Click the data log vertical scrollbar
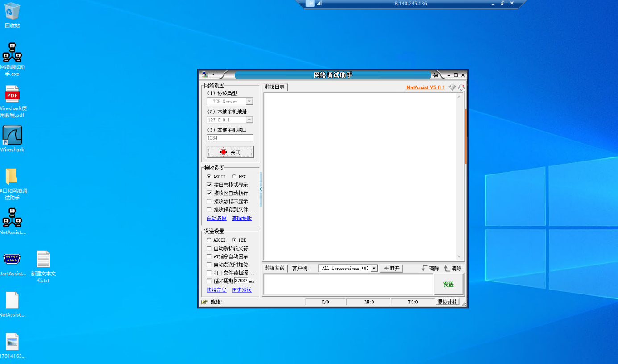Screen dimensions: 618x364 coord(459,176)
